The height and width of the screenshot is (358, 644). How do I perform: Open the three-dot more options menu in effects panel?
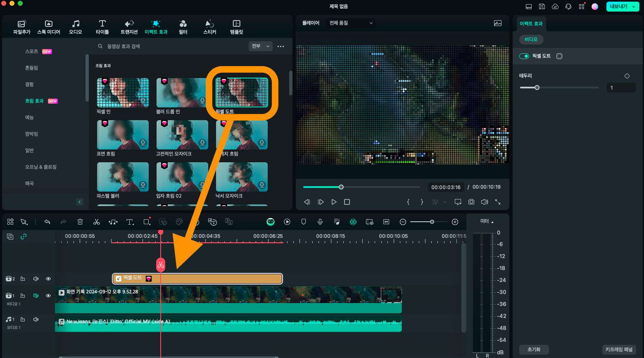281,46
